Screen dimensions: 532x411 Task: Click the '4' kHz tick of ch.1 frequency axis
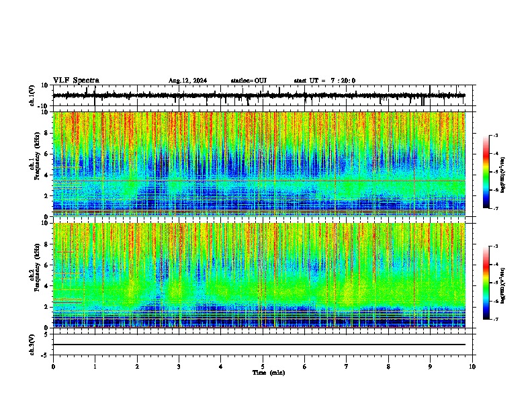[x=46, y=175]
